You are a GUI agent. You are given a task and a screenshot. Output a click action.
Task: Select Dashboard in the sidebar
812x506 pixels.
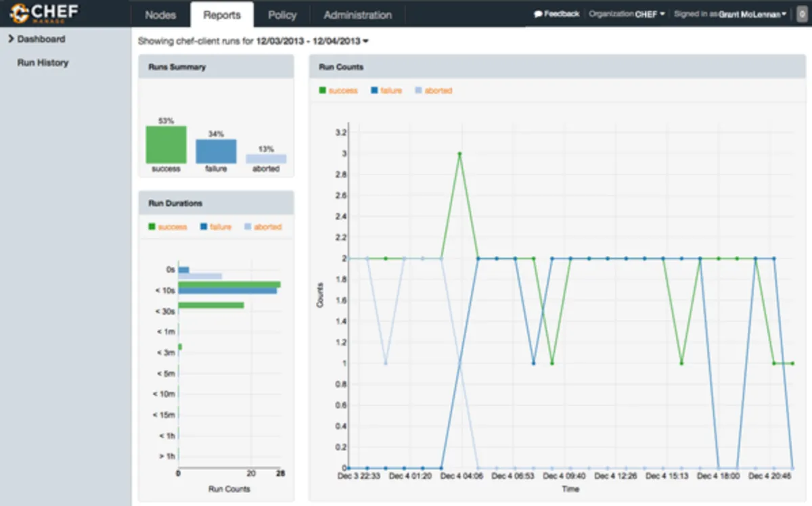point(41,39)
